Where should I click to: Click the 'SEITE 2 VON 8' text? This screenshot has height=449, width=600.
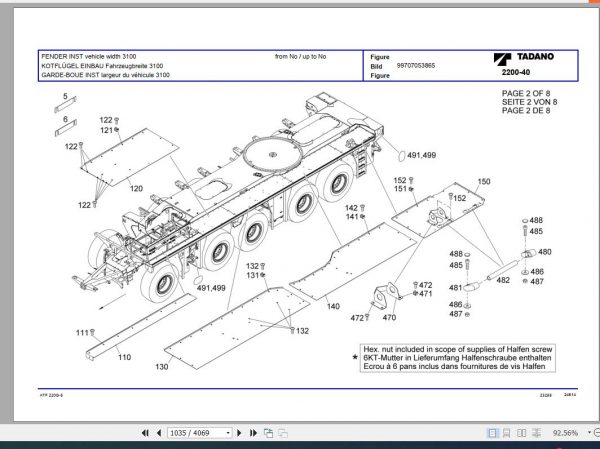click(529, 102)
